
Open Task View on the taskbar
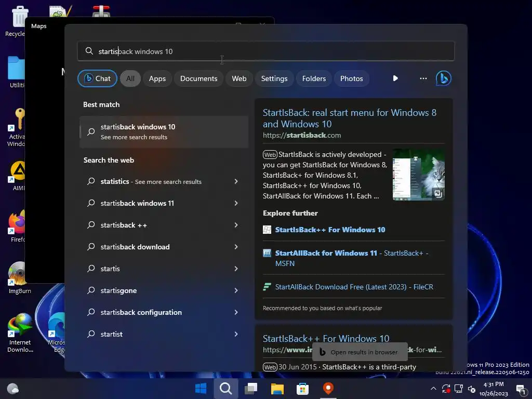tap(251, 388)
